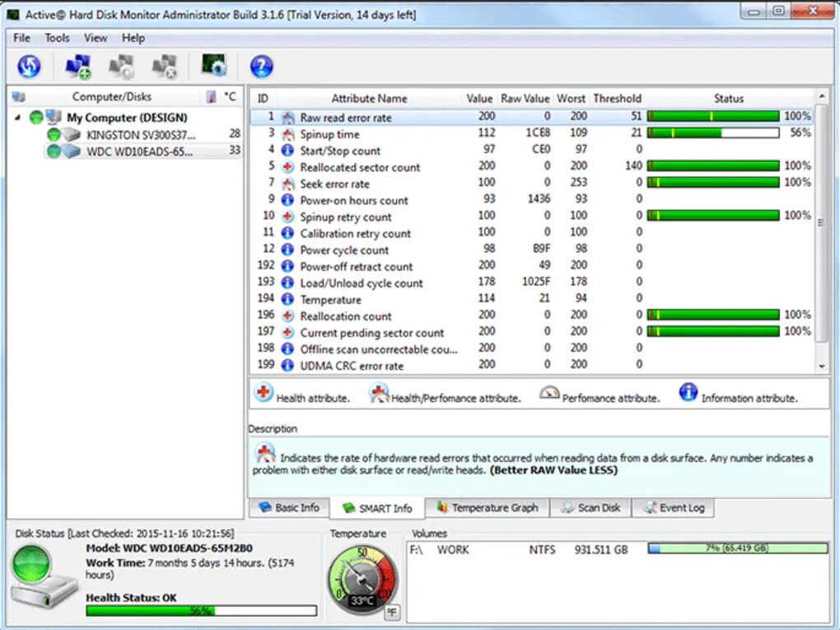840x630 pixels.
Task: Click info icon beside Calibration retry count
Action: click(x=288, y=234)
